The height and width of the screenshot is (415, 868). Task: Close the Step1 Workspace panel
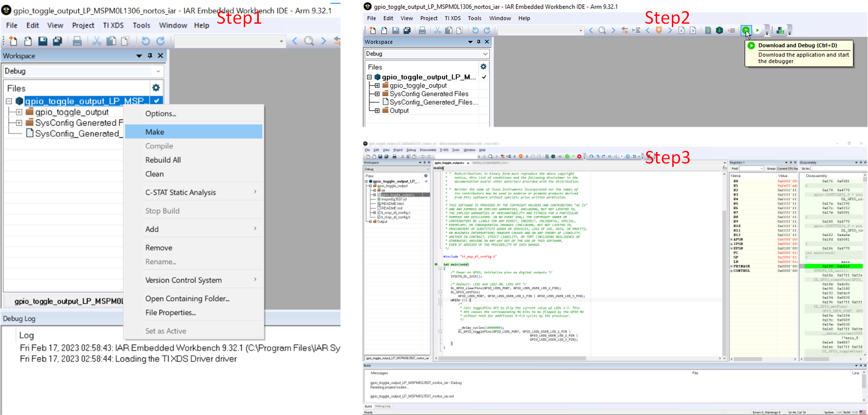[160, 56]
